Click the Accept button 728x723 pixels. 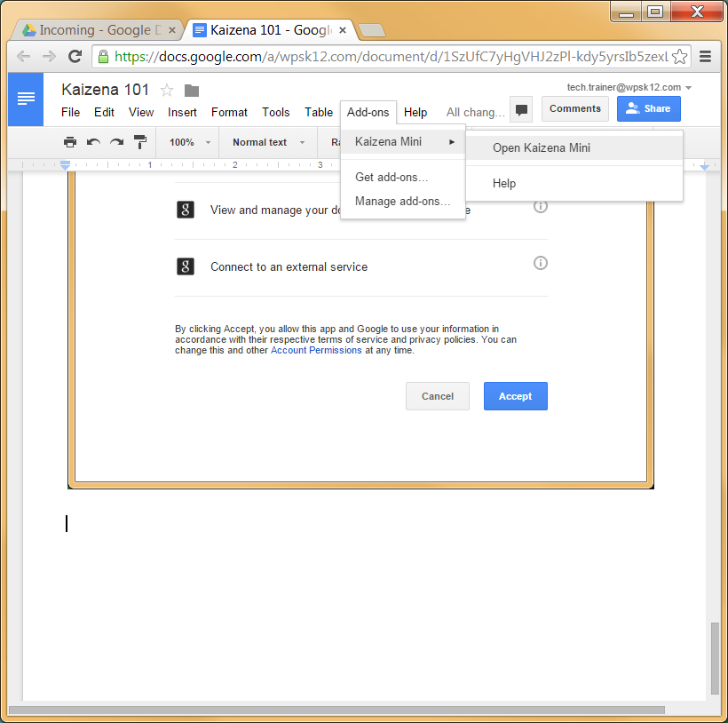tap(515, 396)
